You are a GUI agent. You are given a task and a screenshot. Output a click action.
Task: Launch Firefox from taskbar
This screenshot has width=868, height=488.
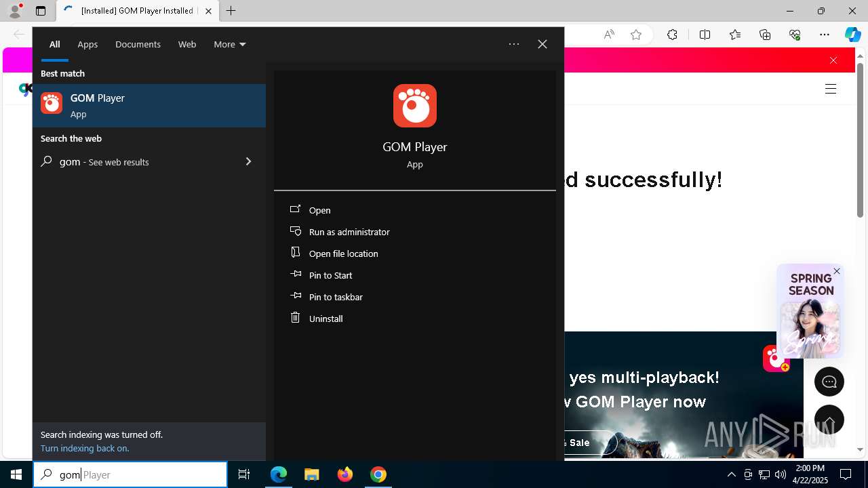pyautogui.click(x=345, y=474)
